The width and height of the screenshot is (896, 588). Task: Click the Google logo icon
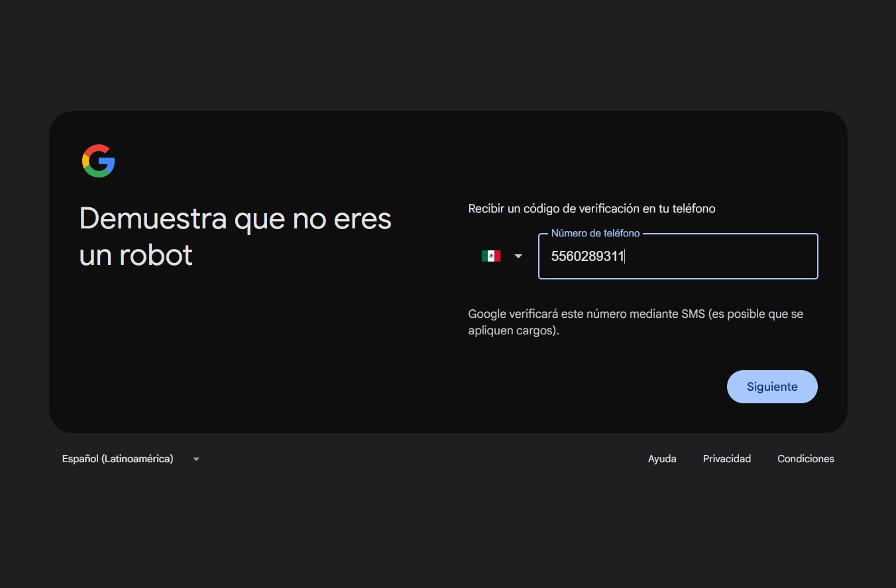point(99,161)
